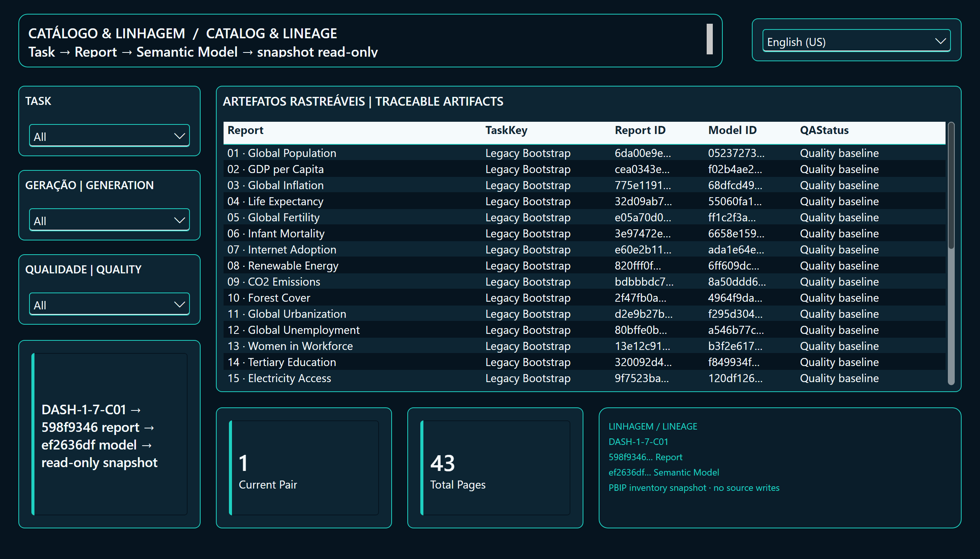The height and width of the screenshot is (559, 980).
Task: Select row 02 · GDP per Capita
Action: click(584, 169)
